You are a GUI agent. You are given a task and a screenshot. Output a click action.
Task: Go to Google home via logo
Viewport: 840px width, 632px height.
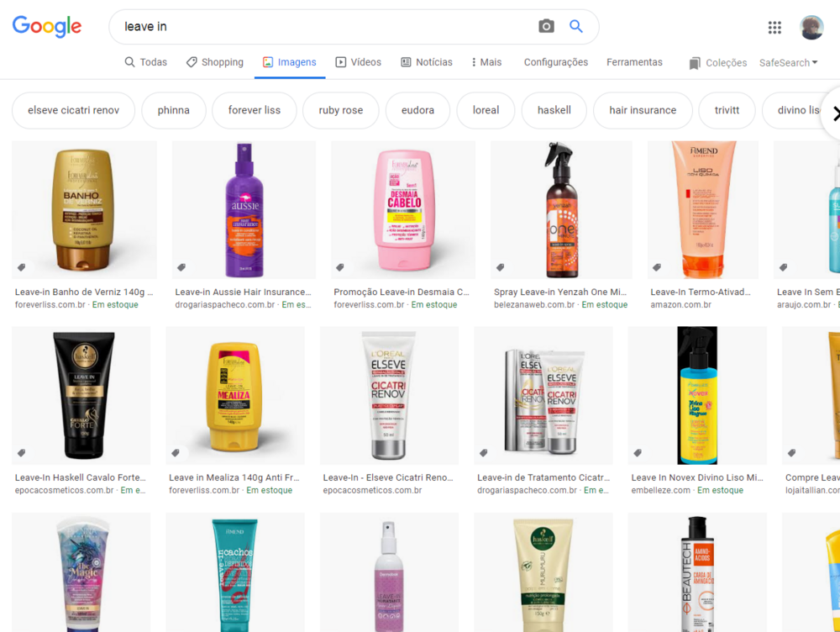point(46,26)
